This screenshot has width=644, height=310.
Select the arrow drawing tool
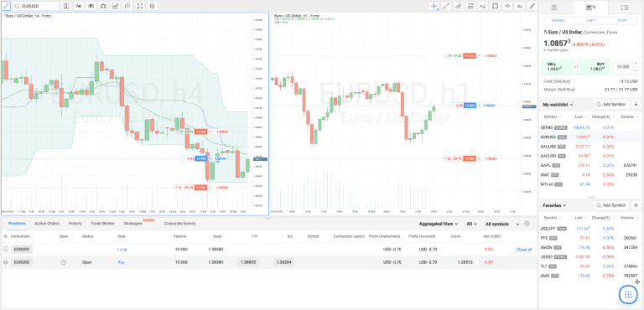click(507, 6)
